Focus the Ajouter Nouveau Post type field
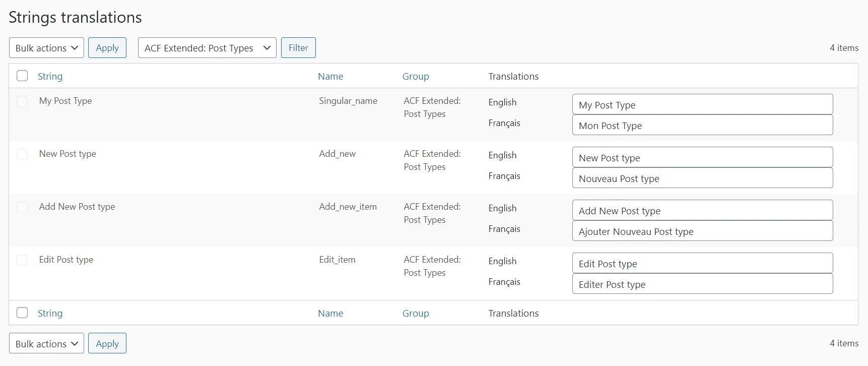 (702, 231)
